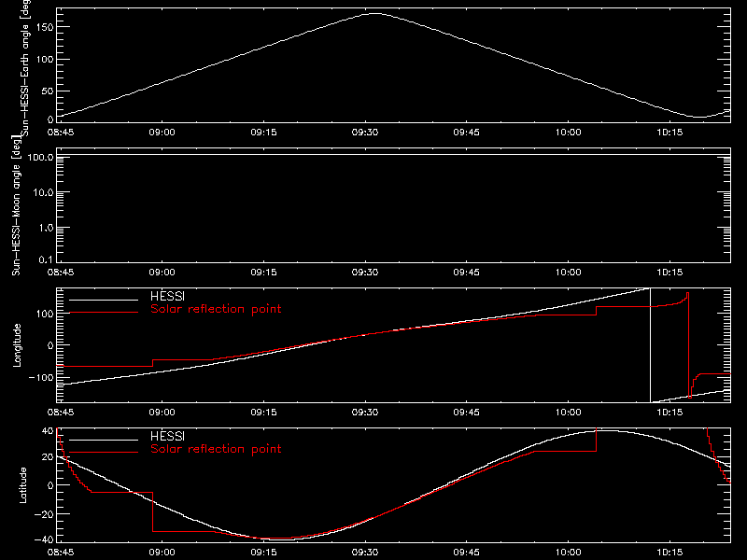
Task: Select Solar reflection point label in Latitude plot
Action: [x=216, y=449]
